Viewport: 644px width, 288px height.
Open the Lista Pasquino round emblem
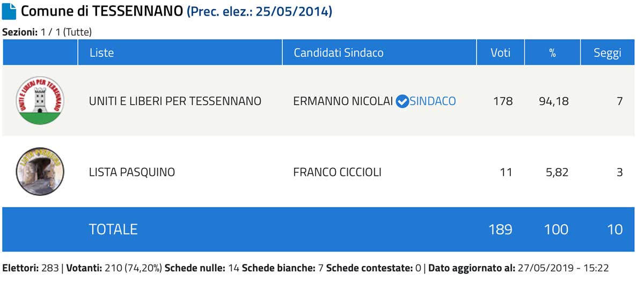point(40,172)
